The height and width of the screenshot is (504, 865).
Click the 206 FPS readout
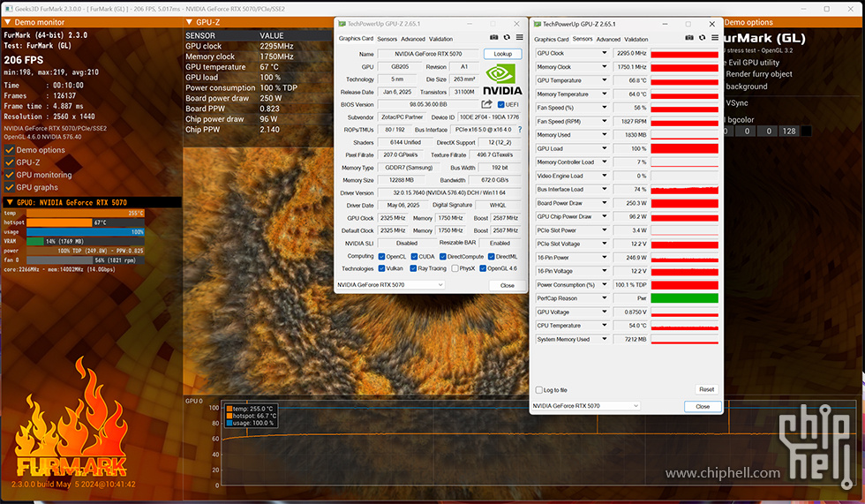click(24, 59)
